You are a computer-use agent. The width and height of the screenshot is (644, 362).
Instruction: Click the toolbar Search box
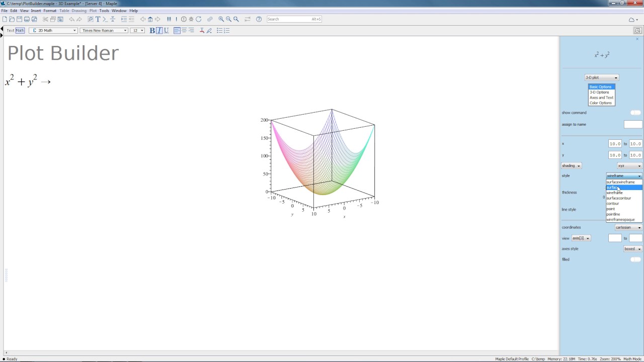(294, 19)
